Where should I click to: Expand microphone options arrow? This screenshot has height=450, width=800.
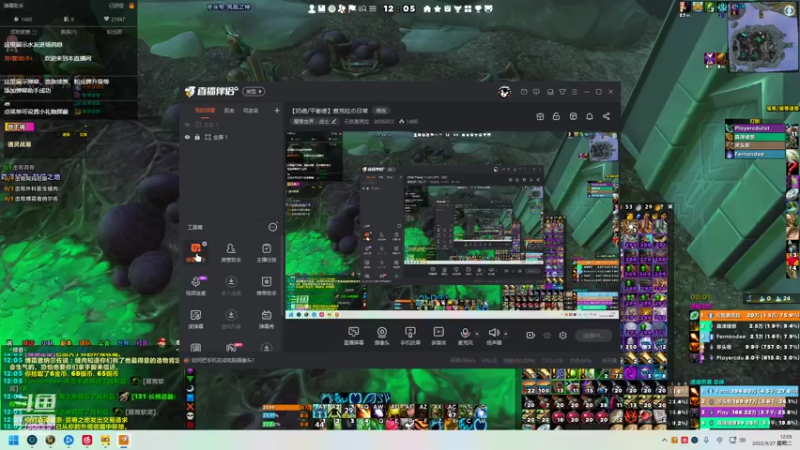tap(477, 334)
